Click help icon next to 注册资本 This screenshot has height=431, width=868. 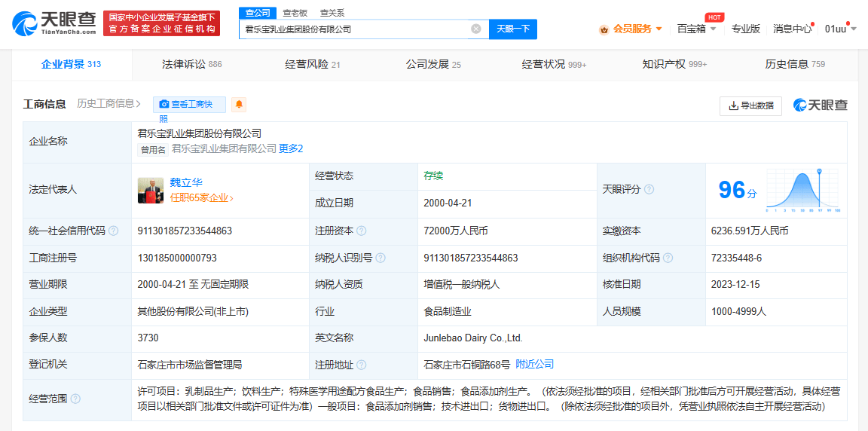pos(362,231)
